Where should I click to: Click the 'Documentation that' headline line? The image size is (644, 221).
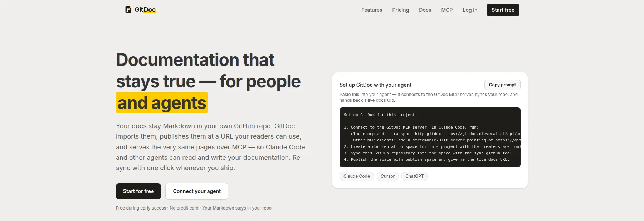pyautogui.click(x=195, y=60)
